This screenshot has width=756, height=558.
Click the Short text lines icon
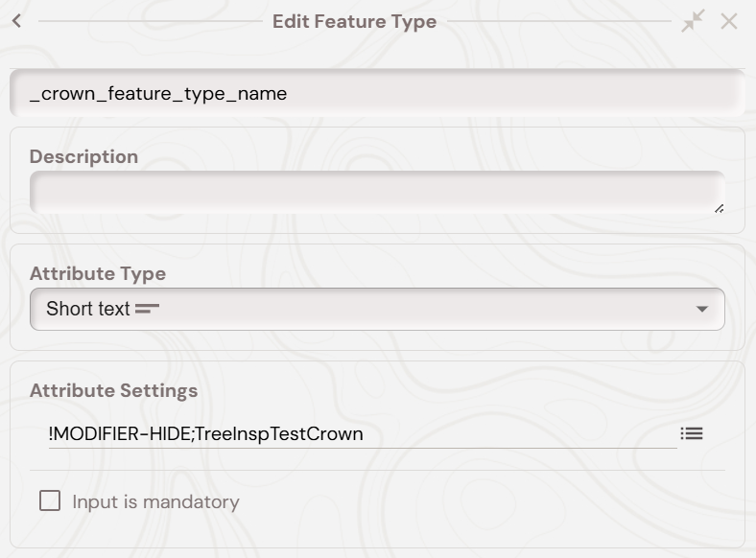coord(147,309)
